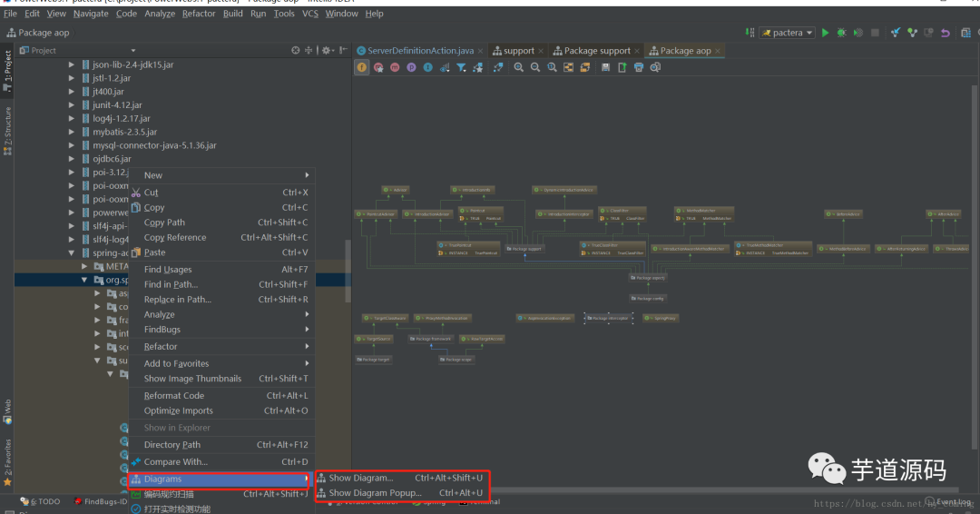Open the Web side tool tab
This screenshot has height=514, width=980.
[x=7, y=411]
